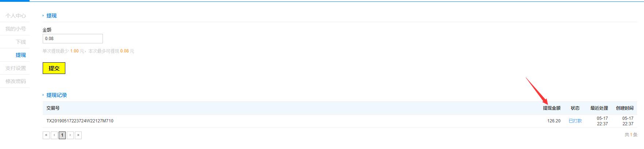Submit withdrawal with yellow 提交 button
The height and width of the screenshot is (149, 644).
54,68
